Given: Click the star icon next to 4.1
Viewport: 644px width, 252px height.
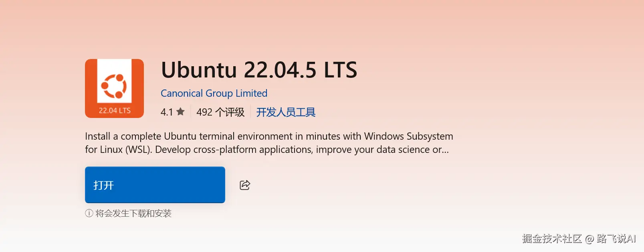Looking at the screenshot, I should tap(180, 112).
